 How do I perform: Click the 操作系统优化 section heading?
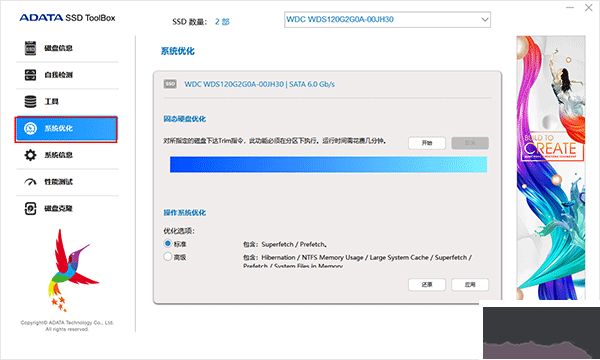click(184, 213)
